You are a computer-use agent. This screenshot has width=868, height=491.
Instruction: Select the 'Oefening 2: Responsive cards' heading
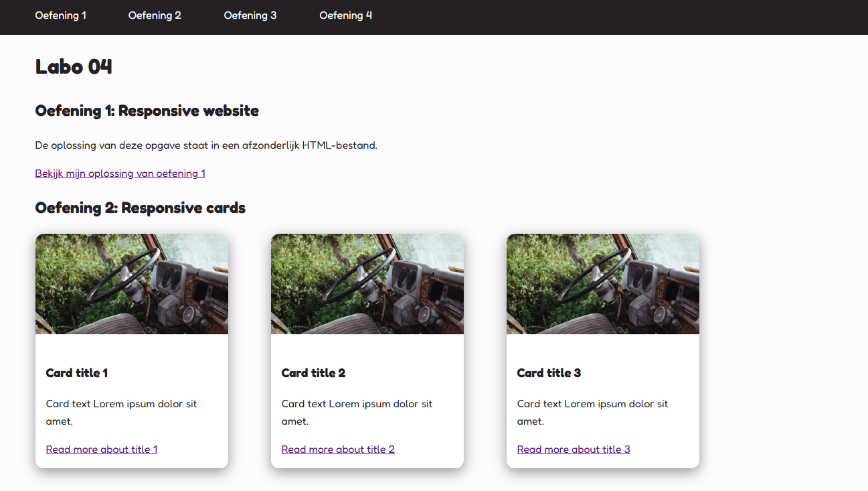(141, 208)
